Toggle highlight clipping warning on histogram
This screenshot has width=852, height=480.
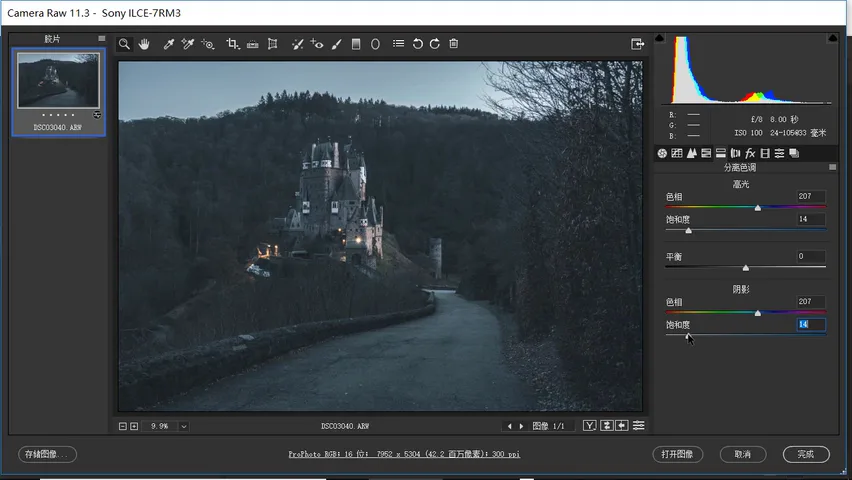click(832, 38)
